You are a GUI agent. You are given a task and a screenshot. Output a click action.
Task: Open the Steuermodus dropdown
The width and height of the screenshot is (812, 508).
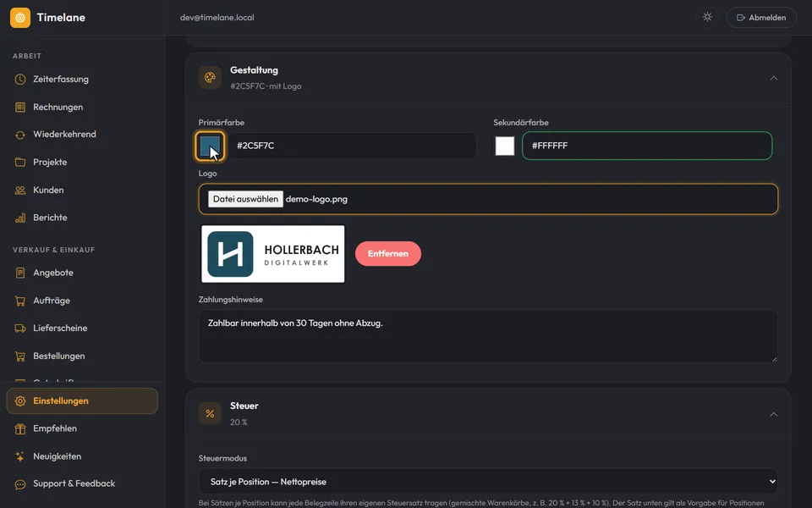488,482
